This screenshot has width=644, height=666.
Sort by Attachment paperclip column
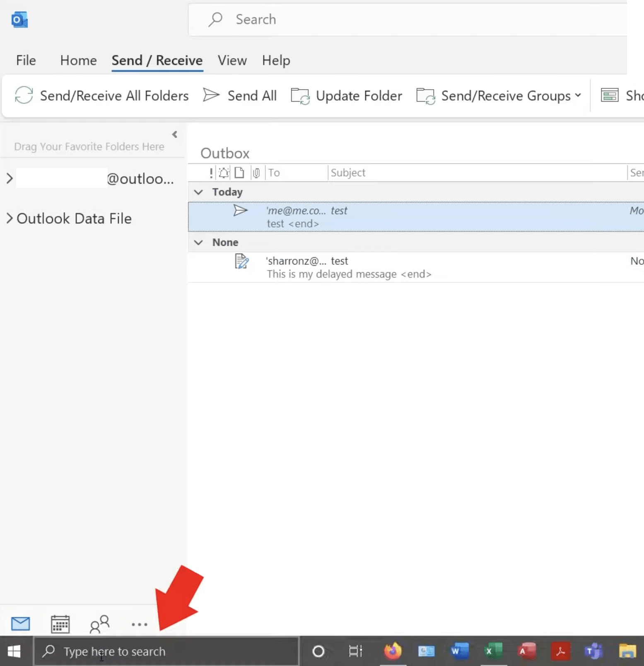pyautogui.click(x=256, y=173)
